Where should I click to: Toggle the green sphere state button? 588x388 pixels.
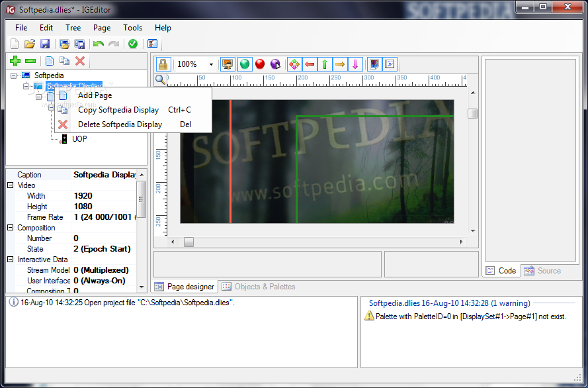point(245,64)
